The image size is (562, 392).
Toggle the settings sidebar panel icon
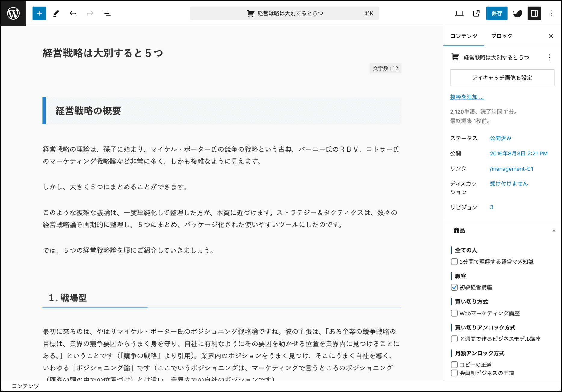(534, 13)
